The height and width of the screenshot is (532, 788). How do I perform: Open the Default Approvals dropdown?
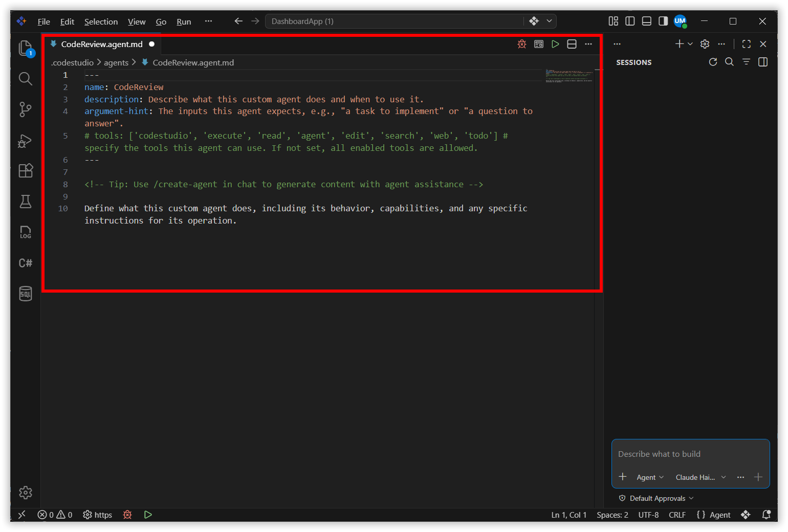pos(656,498)
